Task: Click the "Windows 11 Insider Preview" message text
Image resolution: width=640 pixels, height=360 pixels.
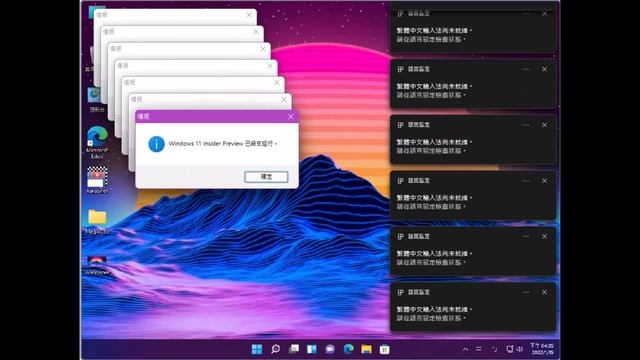Action: 223,144
